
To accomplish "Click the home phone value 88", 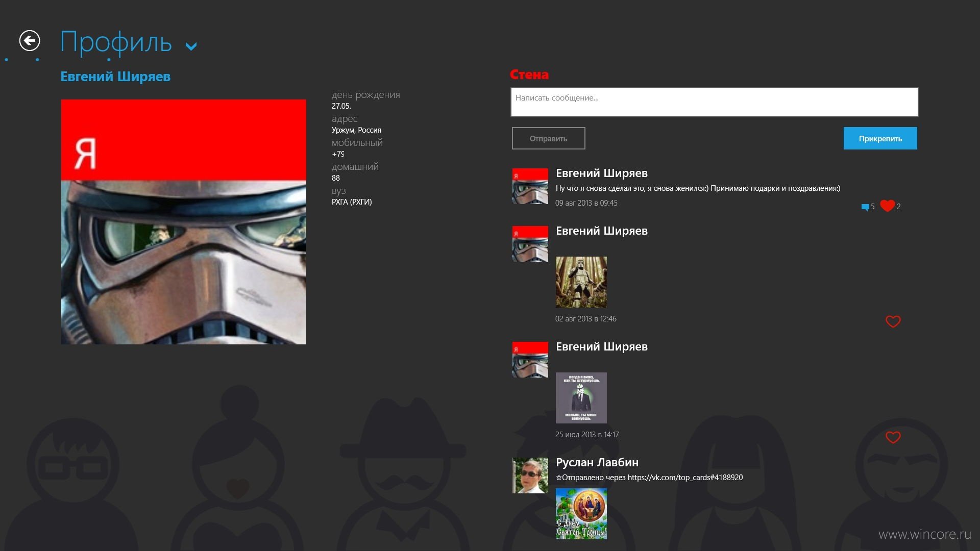I will coord(336,178).
